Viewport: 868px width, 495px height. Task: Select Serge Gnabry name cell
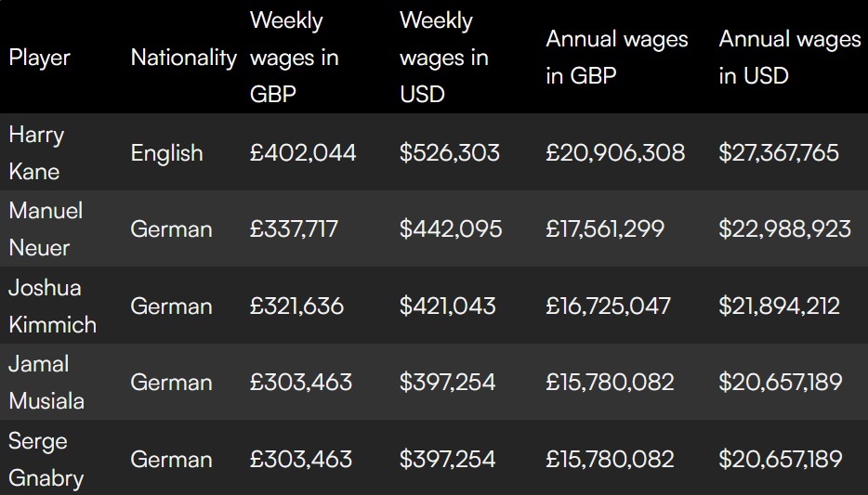coord(46,460)
